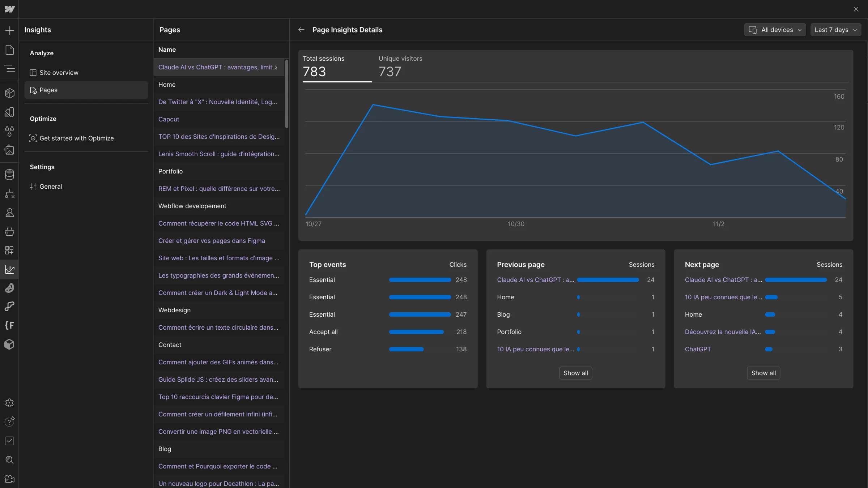868x488 pixels.
Task: Select the Webflow developement page row
Action: point(219,206)
